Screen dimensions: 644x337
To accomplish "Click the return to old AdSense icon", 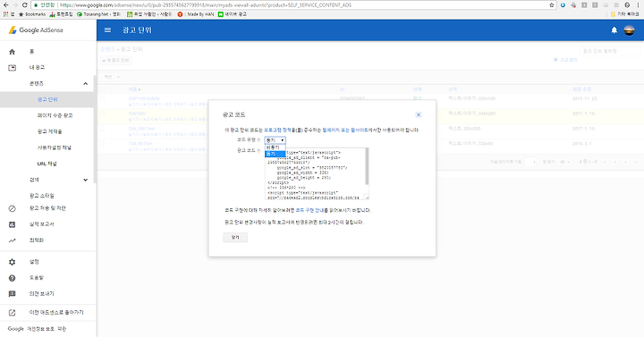I will 12,313.
